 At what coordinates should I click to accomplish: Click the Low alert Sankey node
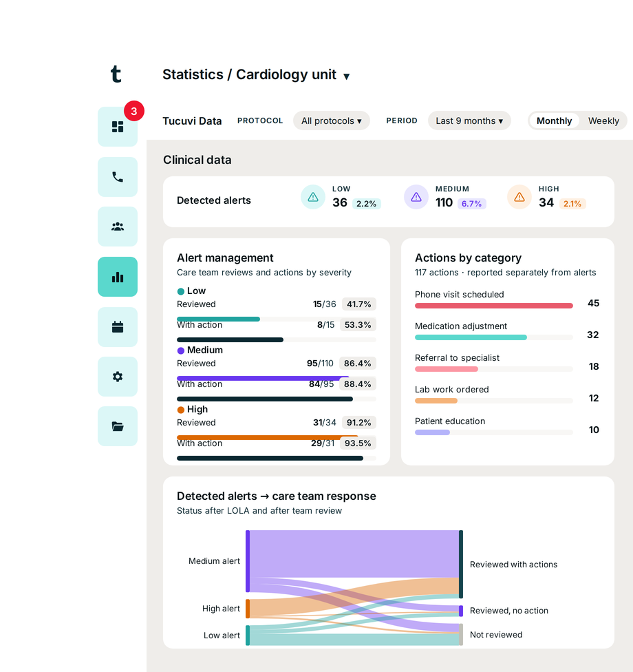pos(248,635)
